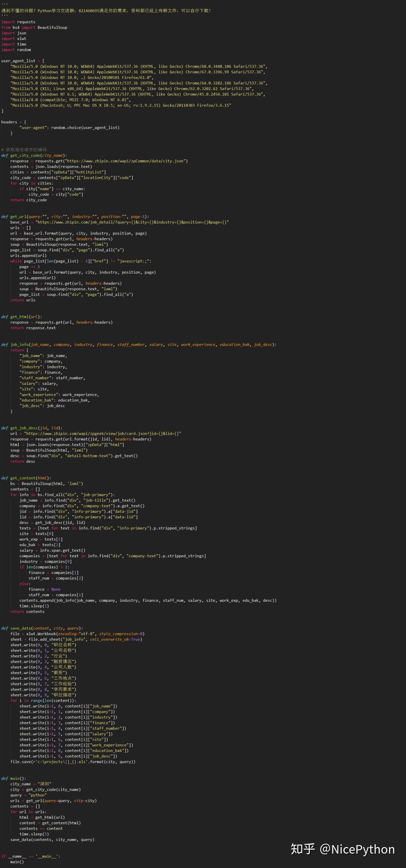The width and height of the screenshot is (406, 868).
Task: Click the 'return response.text' statement
Action: tap(33, 328)
